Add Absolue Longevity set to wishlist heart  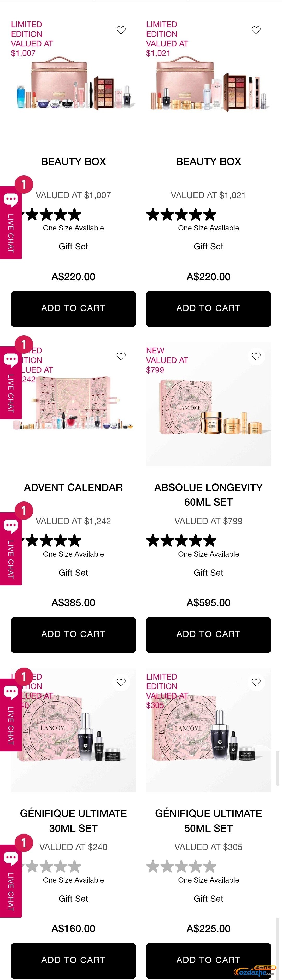coord(256,357)
